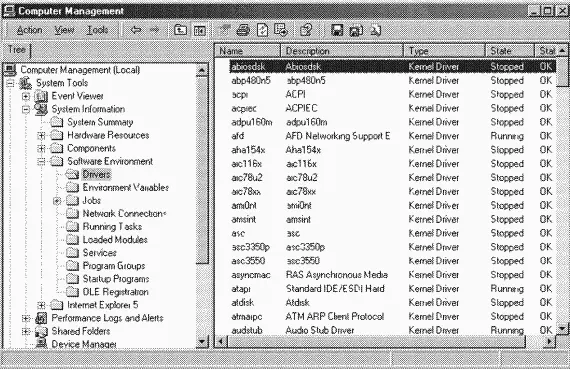Expand the Internet Explorer 5 node
This screenshot has height=369, width=570.
point(41,305)
